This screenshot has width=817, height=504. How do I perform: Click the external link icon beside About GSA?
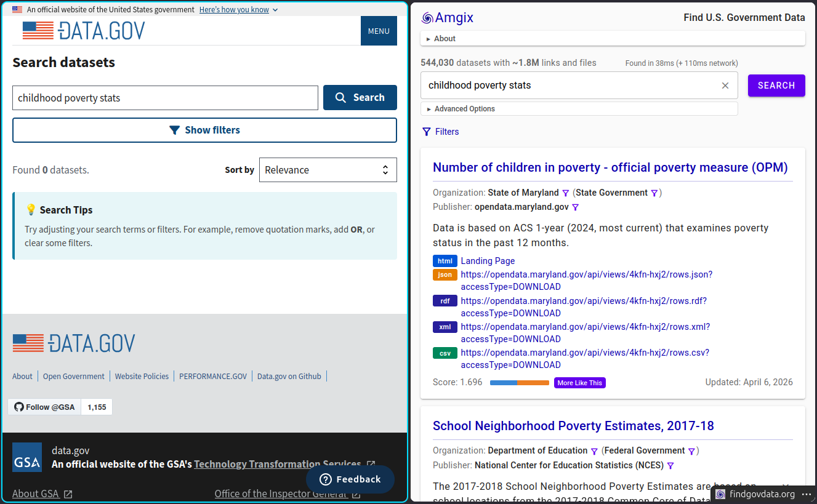pos(68,494)
